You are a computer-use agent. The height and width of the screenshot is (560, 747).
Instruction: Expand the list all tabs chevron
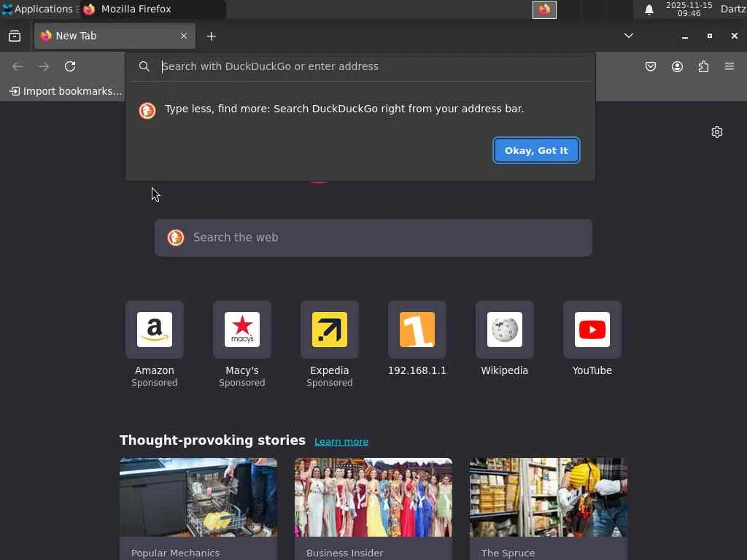point(629,36)
